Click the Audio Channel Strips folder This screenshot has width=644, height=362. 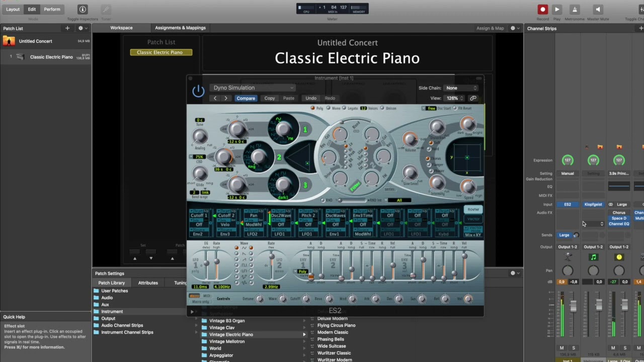pos(122,325)
